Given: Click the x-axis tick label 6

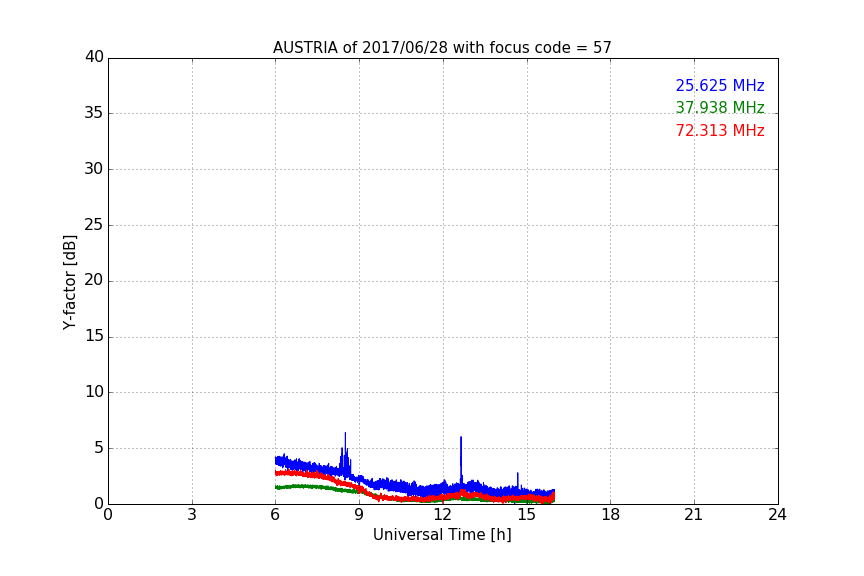Looking at the screenshot, I should tap(275, 515).
